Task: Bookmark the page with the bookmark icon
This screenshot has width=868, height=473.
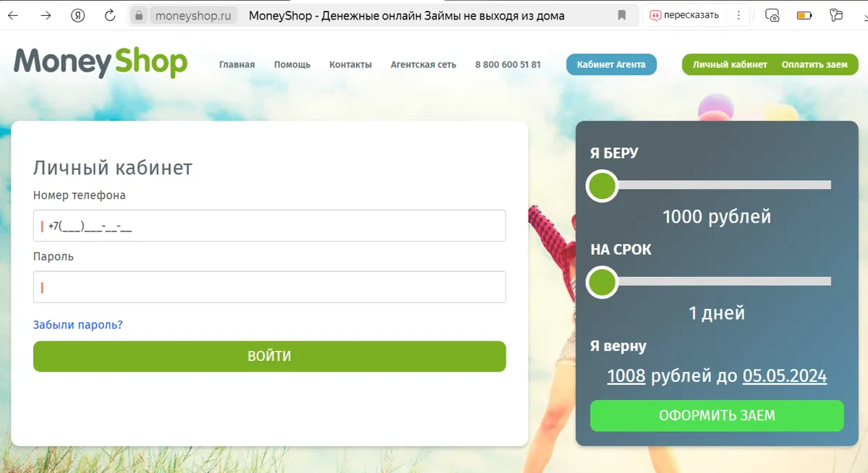Action: 621,15
